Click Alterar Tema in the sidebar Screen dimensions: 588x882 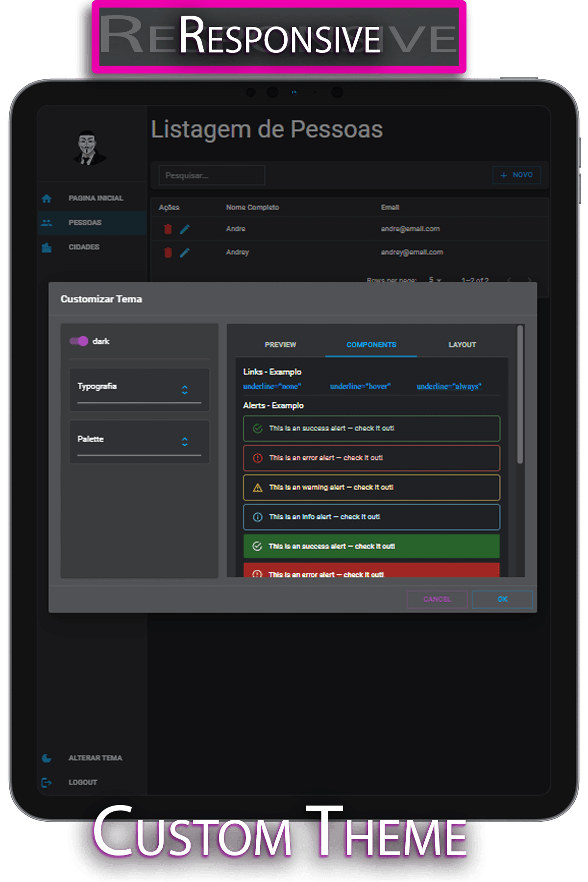[x=92, y=758]
